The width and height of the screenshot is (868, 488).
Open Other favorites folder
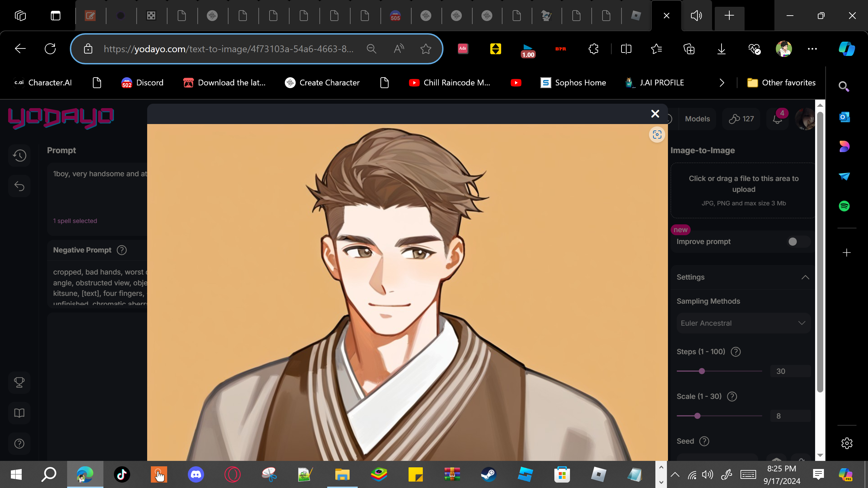pos(781,83)
